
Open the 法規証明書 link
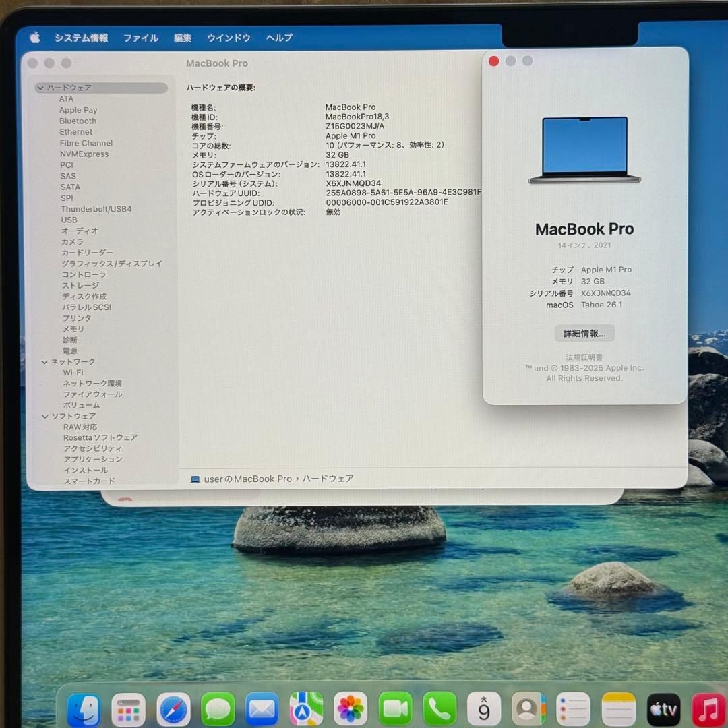point(584,357)
